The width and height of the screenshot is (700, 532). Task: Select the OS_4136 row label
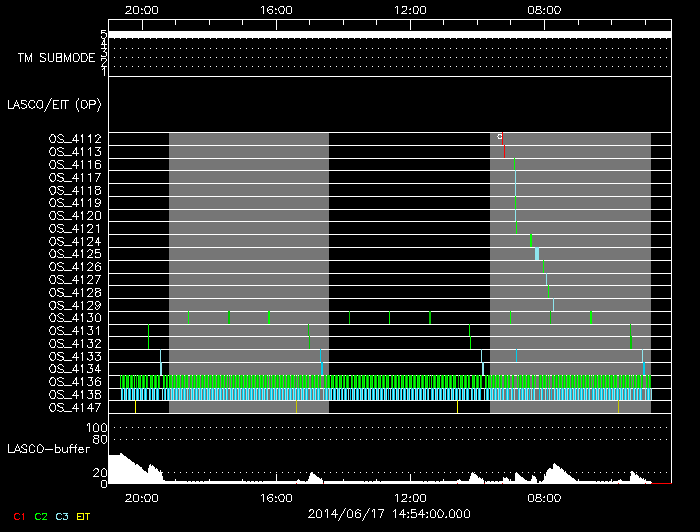[x=75, y=381]
